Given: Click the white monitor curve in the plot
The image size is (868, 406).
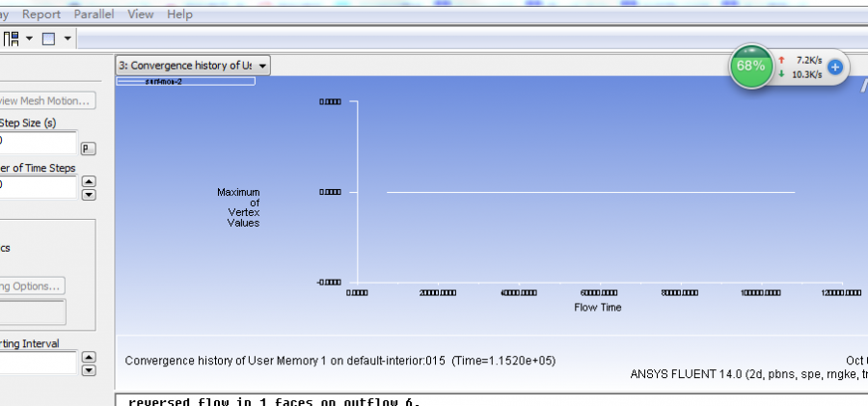Looking at the screenshot, I should [590, 192].
